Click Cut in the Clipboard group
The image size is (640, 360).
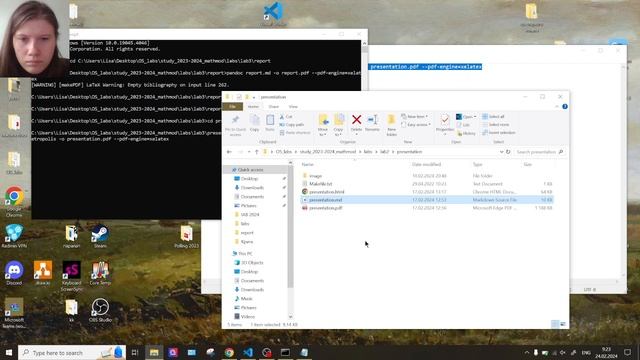pyautogui.click(x=286, y=117)
